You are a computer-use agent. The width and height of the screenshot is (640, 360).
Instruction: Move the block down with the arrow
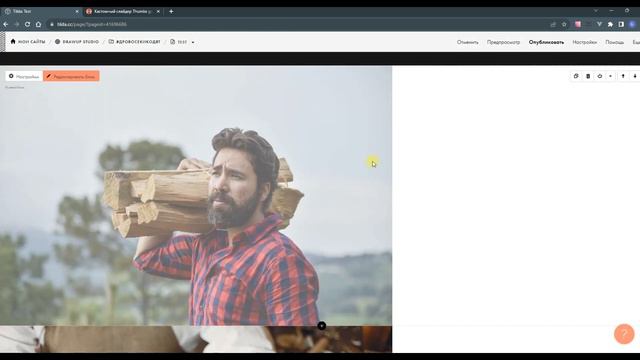(x=635, y=76)
